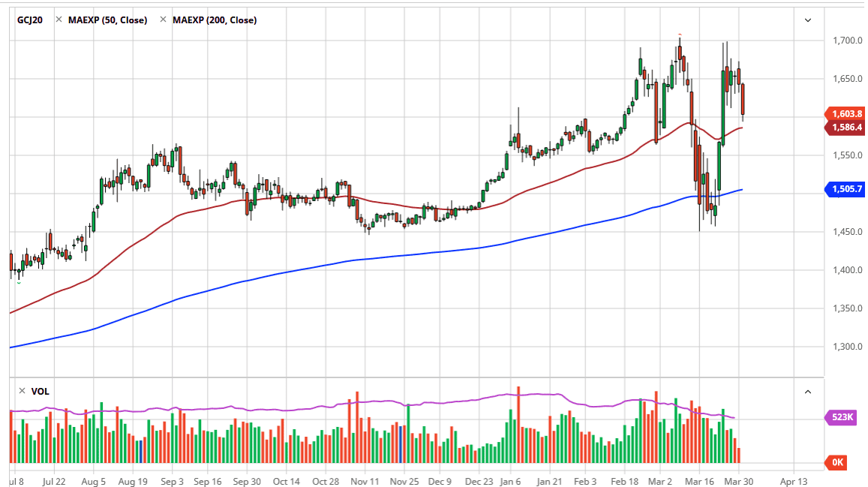
Task: Click the purple 523K volume tag
Action: click(841, 416)
